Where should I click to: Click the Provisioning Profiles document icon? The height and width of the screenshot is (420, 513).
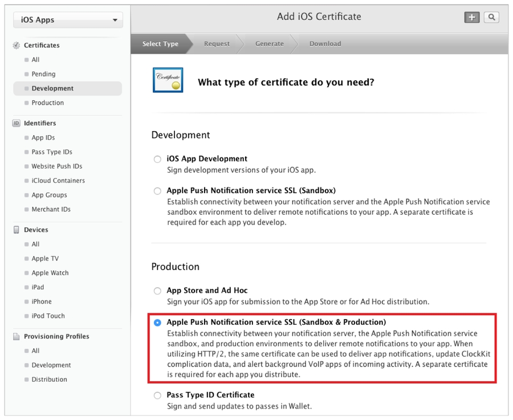pos(17,337)
